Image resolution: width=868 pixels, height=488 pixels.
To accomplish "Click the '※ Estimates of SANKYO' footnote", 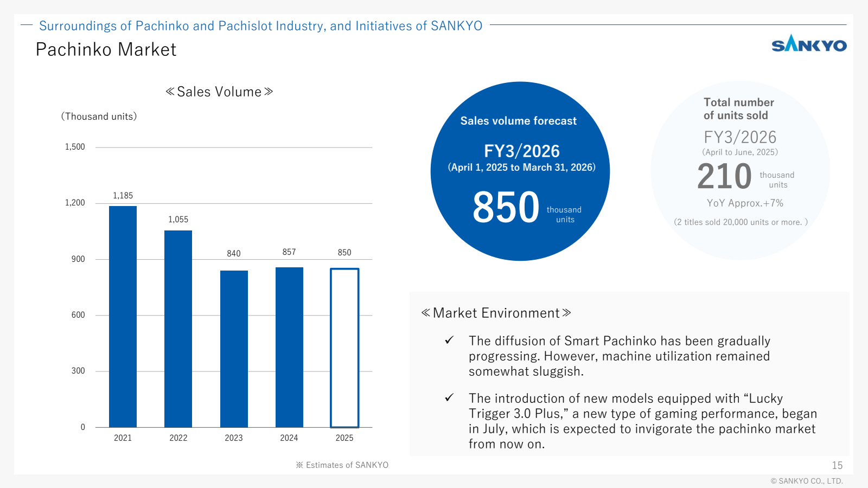I will tap(342, 465).
